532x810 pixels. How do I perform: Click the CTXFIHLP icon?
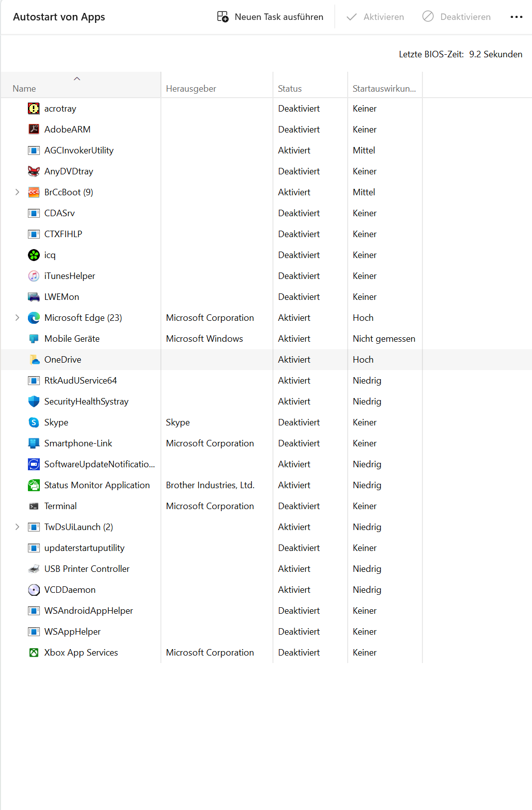tap(33, 234)
